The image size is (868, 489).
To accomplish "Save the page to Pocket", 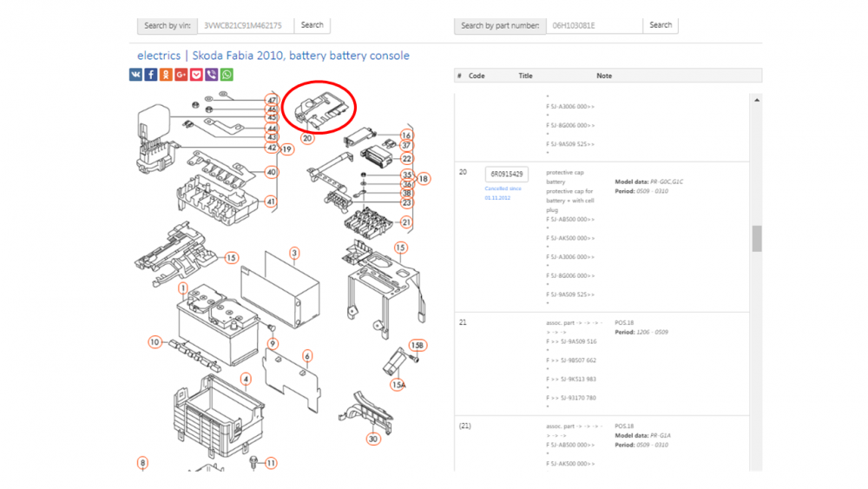I will point(196,75).
